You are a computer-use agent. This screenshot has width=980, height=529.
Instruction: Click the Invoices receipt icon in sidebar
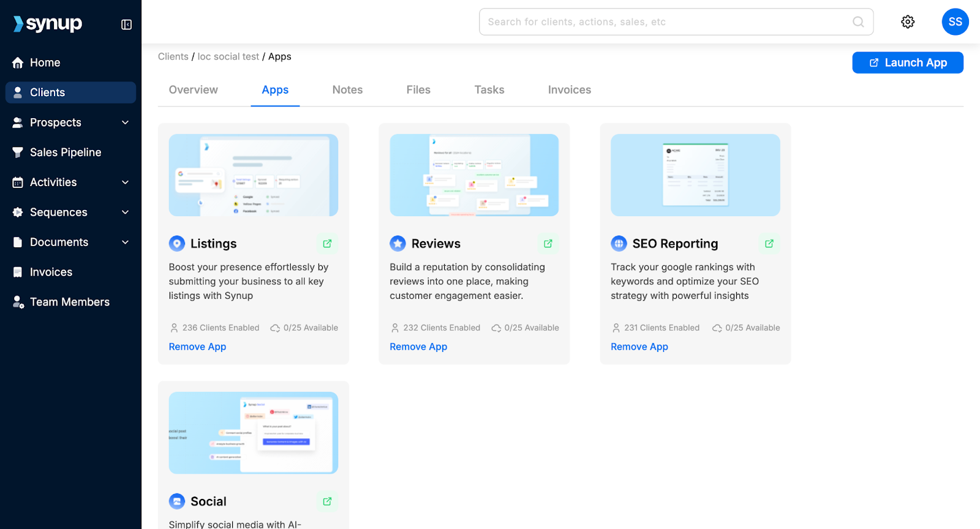(x=18, y=272)
